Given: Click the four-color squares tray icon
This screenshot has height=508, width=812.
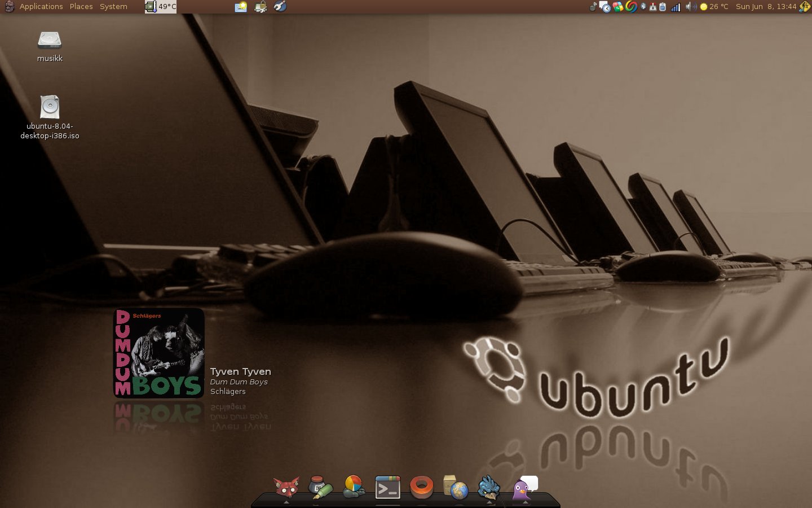Looking at the screenshot, I should coord(618,7).
